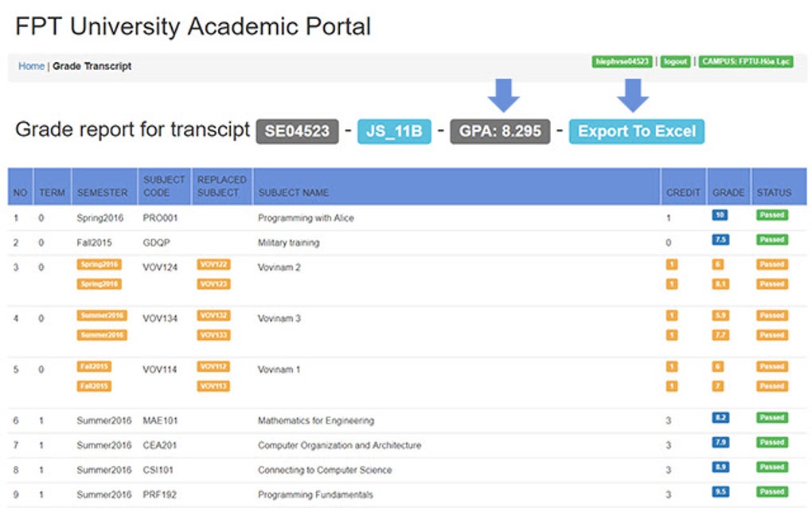Click the VOV122 replaced subject badge
The width and height of the screenshot is (812, 508).
coord(213,263)
